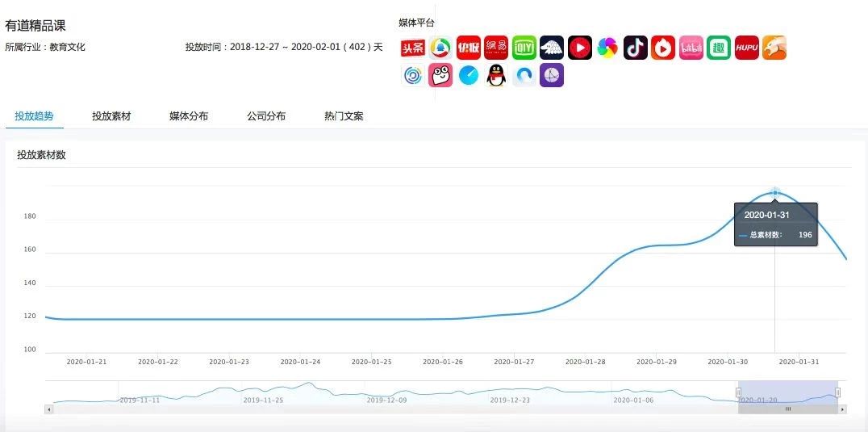
Task: Click the 2020-01-24 x-axis label
Action: 300,362
